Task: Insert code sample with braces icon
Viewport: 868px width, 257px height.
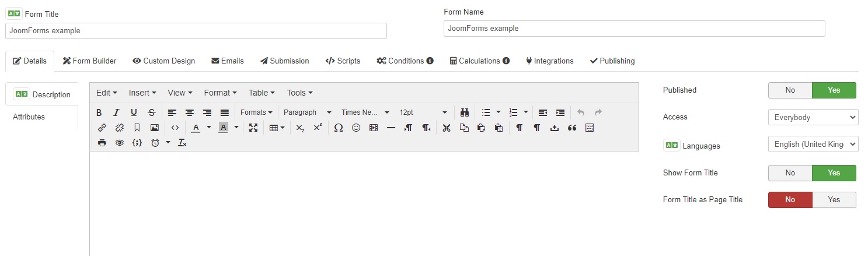Action: tap(137, 143)
